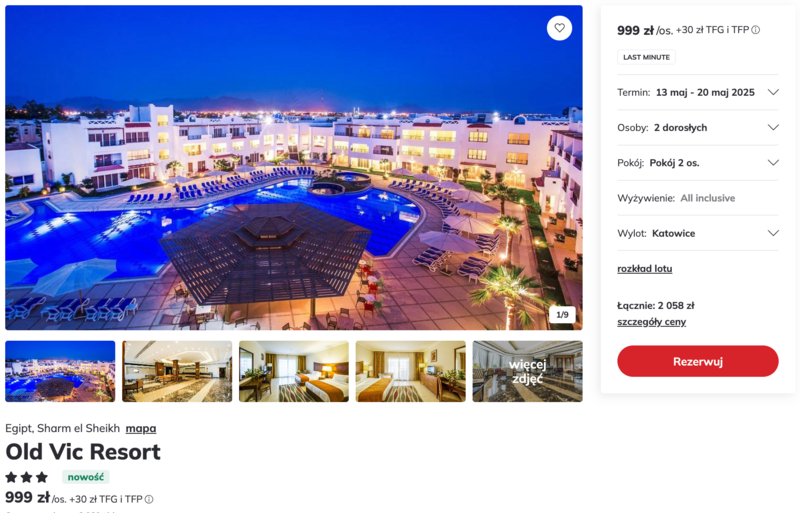
Task: Select the twin bedroom thumbnail
Action: tap(294, 371)
